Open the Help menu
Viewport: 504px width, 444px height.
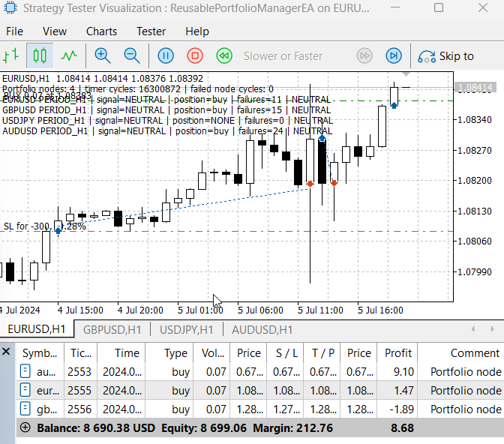(x=197, y=31)
